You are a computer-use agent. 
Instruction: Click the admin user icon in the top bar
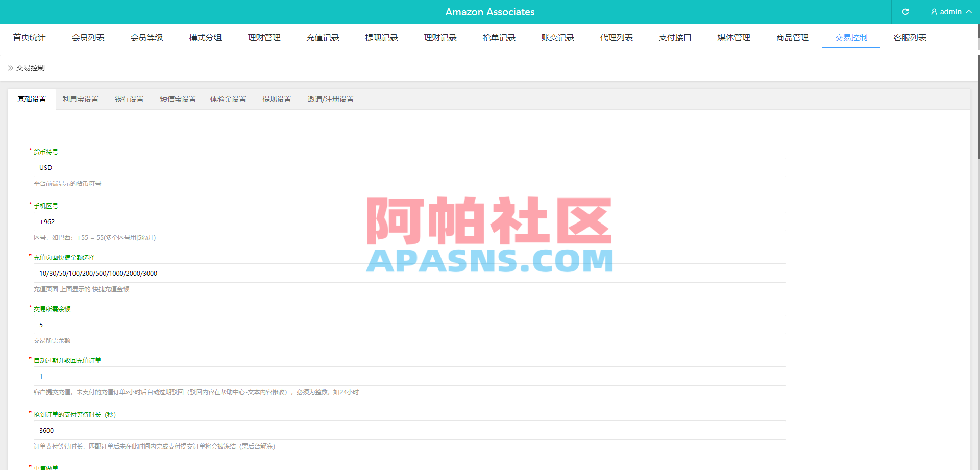pos(933,12)
